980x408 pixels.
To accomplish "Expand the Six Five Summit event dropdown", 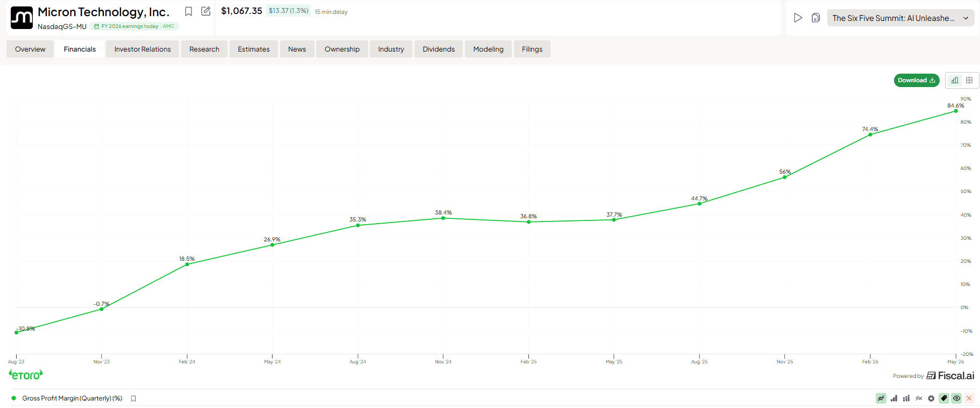I will pos(900,18).
